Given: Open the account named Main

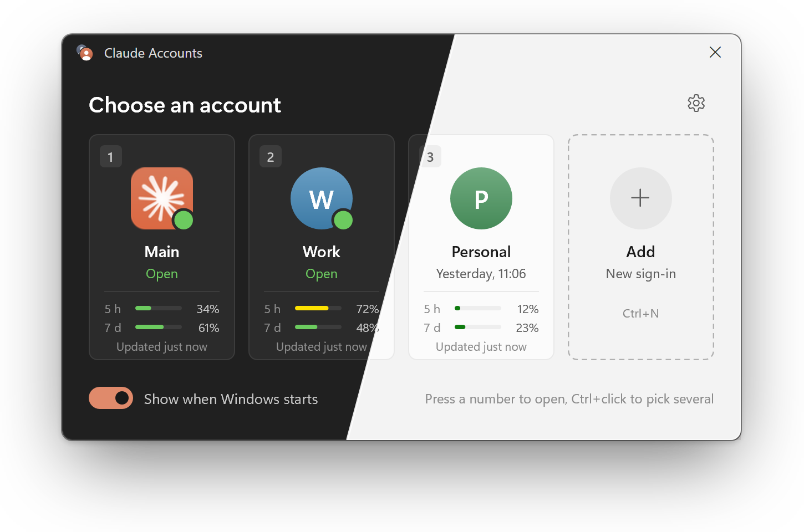Looking at the screenshot, I should pyautogui.click(x=162, y=252).
